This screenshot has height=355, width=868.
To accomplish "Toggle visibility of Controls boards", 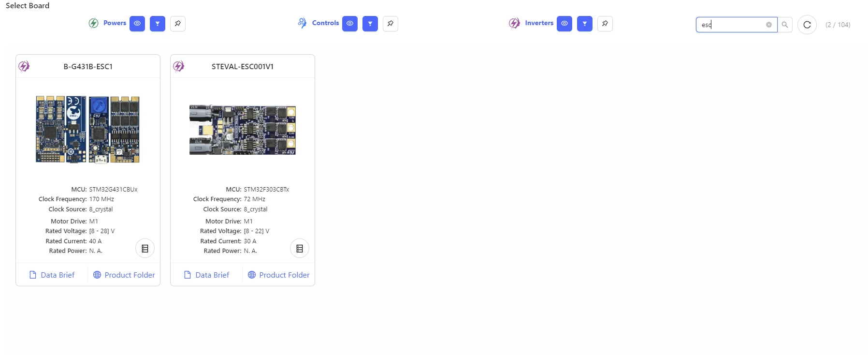I will 350,24.
